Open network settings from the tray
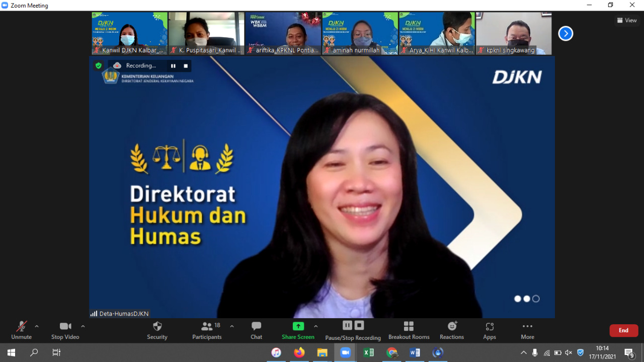Image resolution: width=644 pixels, height=362 pixels. click(546, 352)
